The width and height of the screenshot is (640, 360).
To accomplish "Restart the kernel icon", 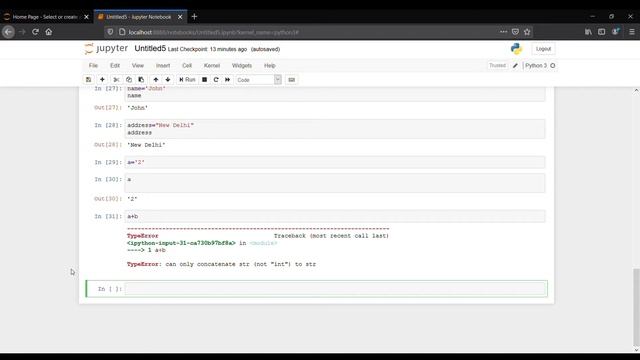I will tap(216, 80).
